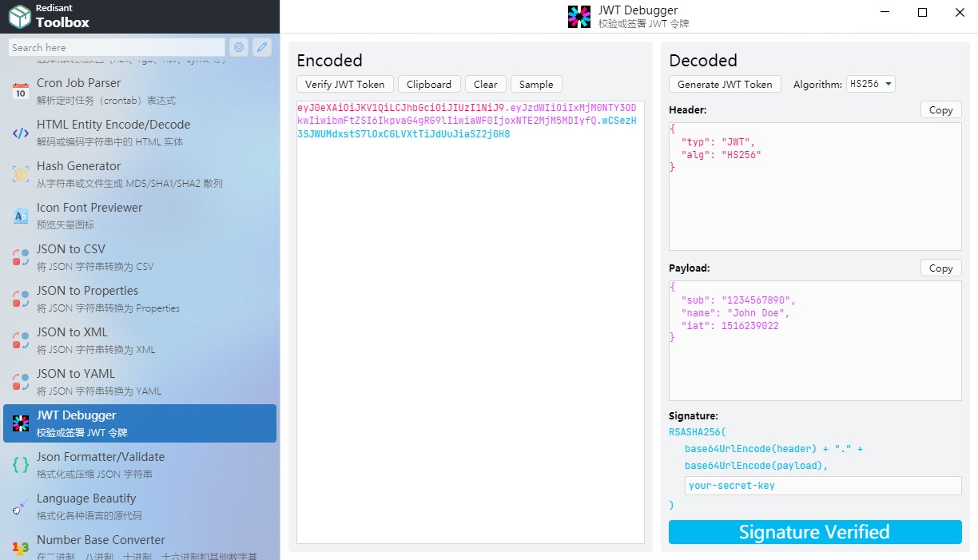The height and width of the screenshot is (560, 978).
Task: Open the Number Base Converter icon
Action: click(21, 548)
